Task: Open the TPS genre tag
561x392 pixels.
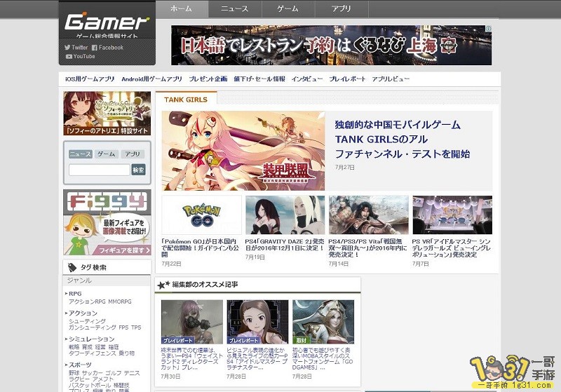Action: coord(136,327)
